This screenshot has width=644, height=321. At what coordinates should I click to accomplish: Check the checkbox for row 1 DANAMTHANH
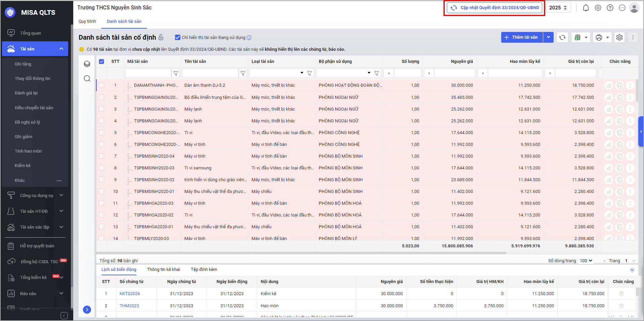pos(101,85)
